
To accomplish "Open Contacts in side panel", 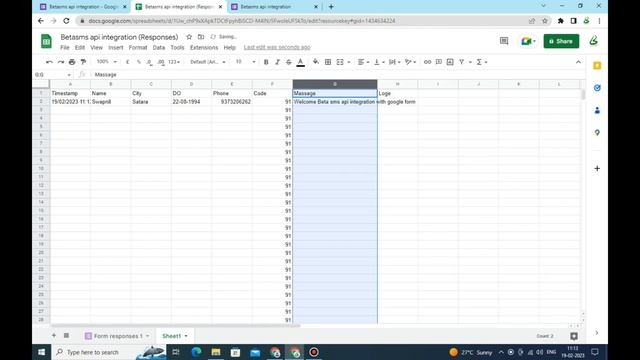I will coord(597,110).
